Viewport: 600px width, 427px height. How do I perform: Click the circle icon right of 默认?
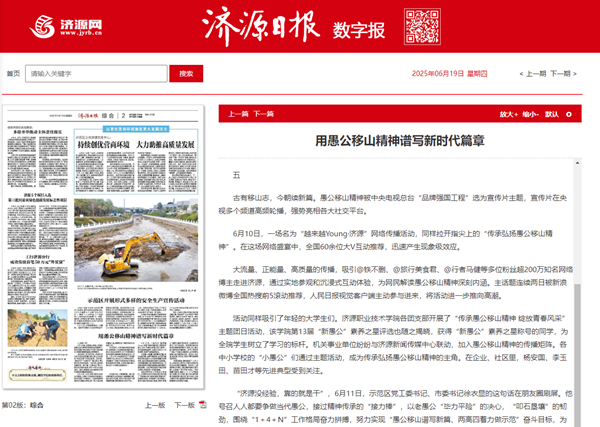pyautogui.click(x=569, y=114)
